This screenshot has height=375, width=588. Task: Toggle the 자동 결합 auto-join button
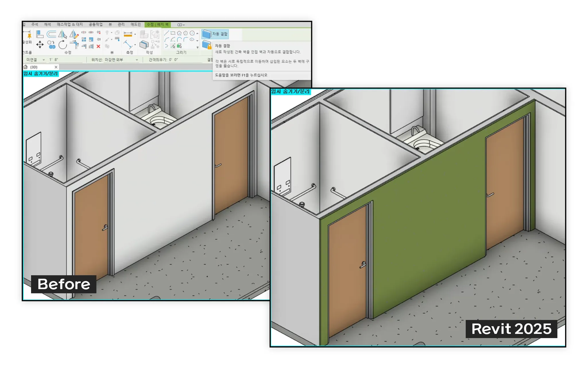click(x=215, y=34)
